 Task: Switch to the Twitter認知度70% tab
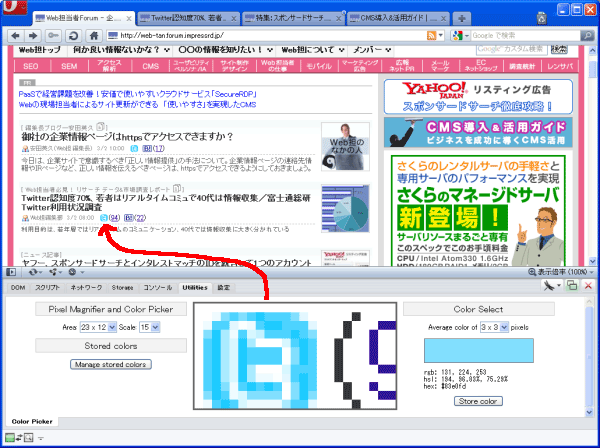coord(189,18)
